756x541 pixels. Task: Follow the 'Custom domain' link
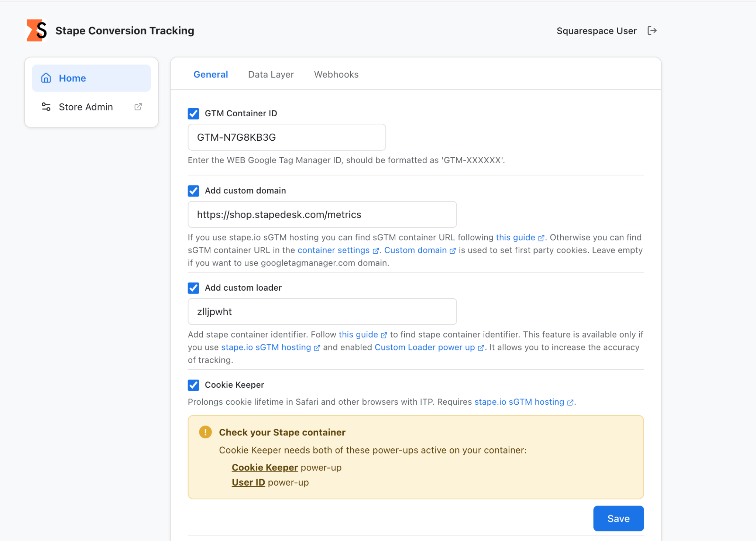click(420, 250)
